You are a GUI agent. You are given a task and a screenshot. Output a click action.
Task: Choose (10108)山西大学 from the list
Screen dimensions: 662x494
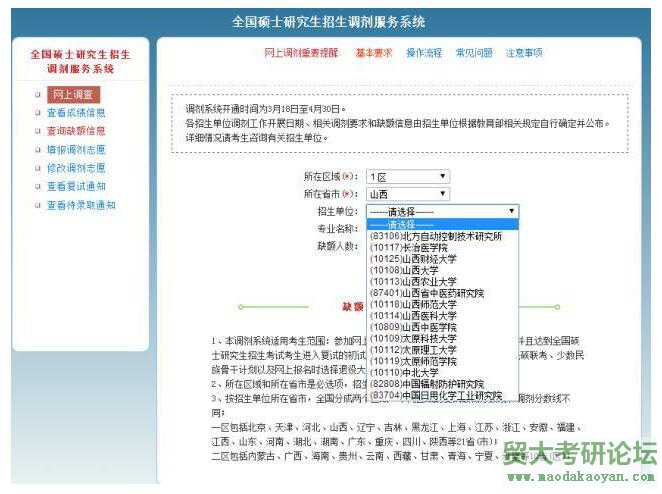tap(442, 270)
